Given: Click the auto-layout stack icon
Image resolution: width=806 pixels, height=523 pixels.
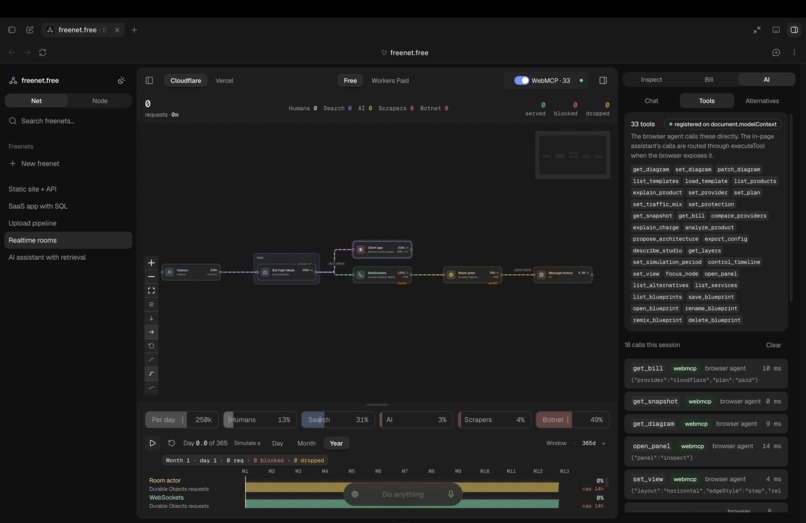Looking at the screenshot, I should tap(151, 304).
